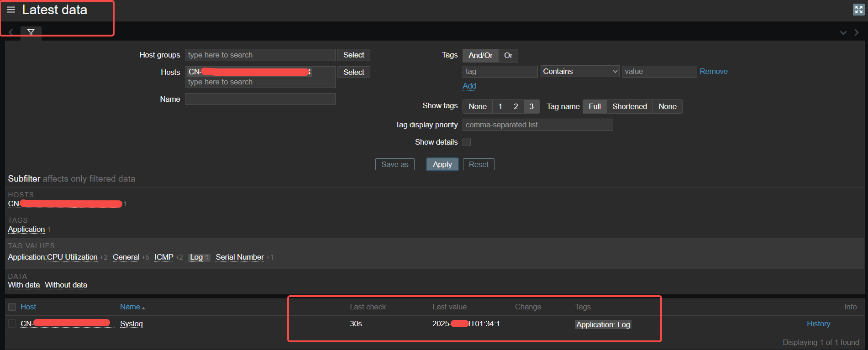This screenshot has height=350, width=868.
Task: Set Show tags to None
Action: [x=478, y=106]
